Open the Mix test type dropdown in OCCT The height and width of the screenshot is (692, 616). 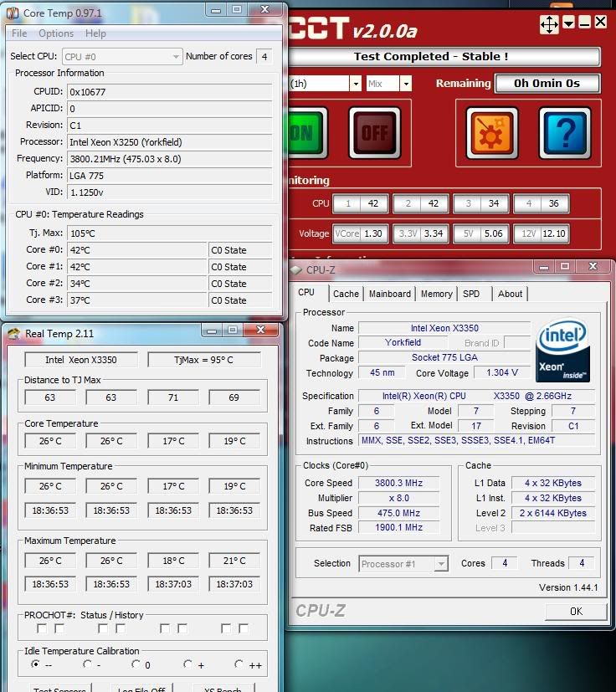coord(405,83)
